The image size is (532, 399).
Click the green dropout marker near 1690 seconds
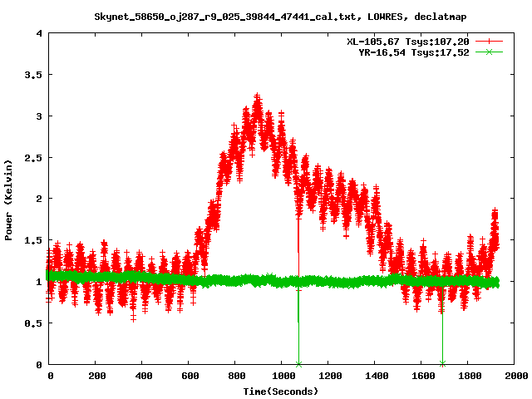tap(442, 364)
